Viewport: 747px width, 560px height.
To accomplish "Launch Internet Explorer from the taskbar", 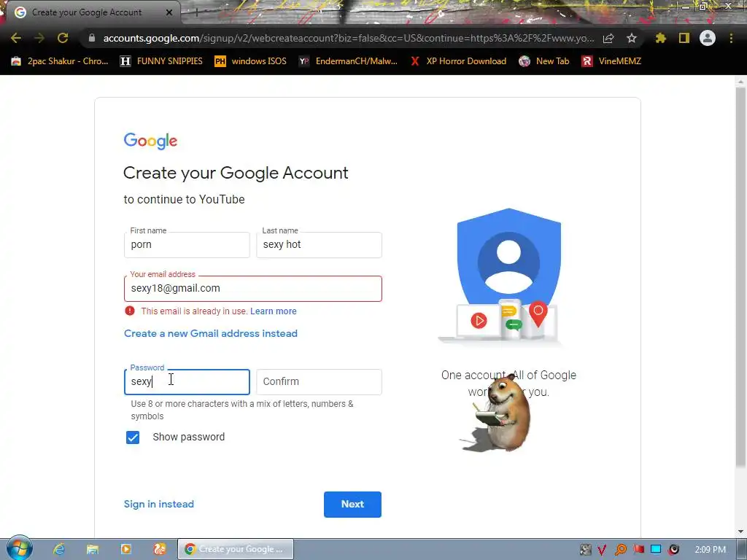I will 58,549.
